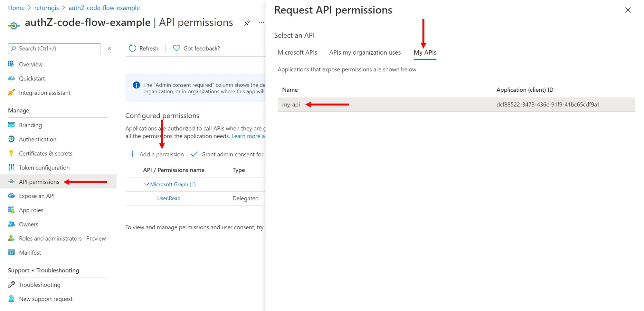This screenshot has height=311, width=644.
Task: Open Roles and administrators Preview
Action: [62, 238]
